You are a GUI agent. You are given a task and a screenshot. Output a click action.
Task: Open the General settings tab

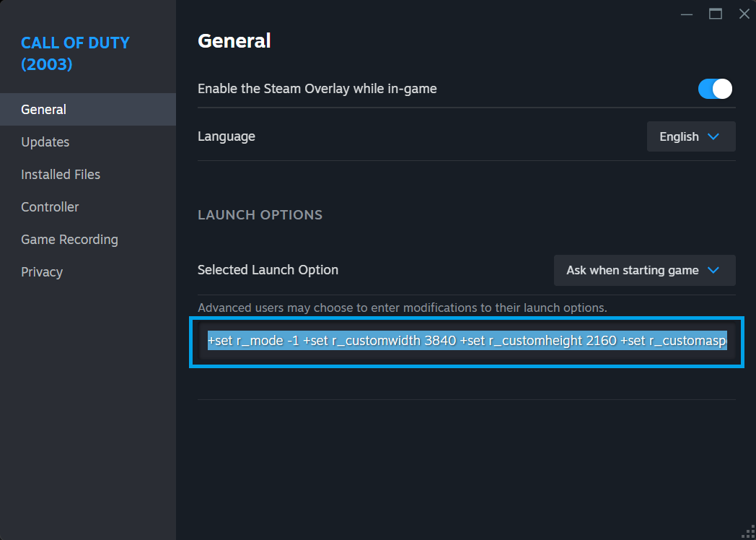tap(44, 110)
